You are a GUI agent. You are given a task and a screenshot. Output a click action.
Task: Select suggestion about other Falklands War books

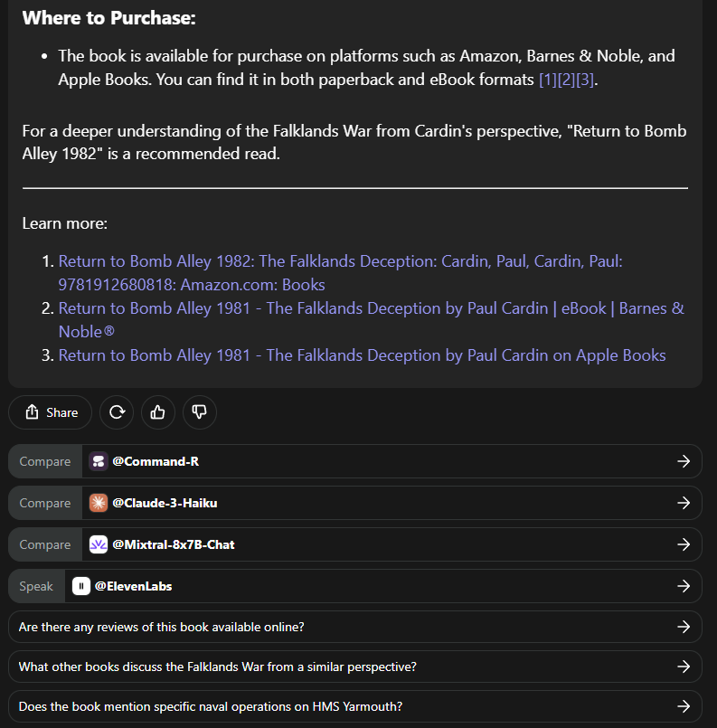coord(354,667)
